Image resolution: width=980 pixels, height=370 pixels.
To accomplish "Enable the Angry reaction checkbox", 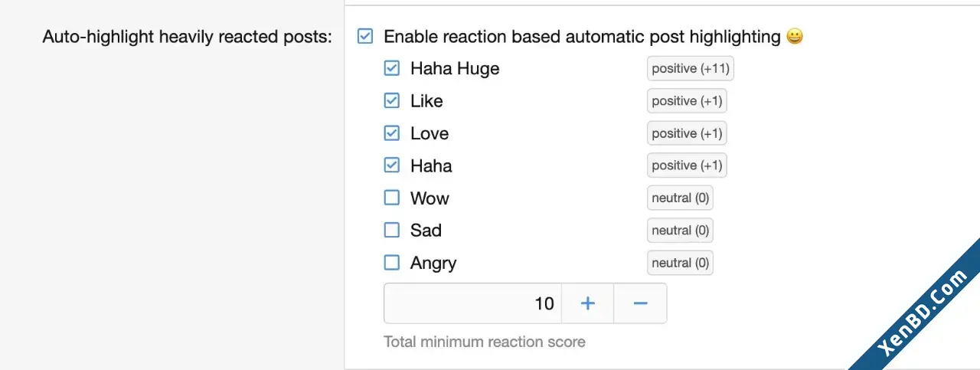I will 391,263.
